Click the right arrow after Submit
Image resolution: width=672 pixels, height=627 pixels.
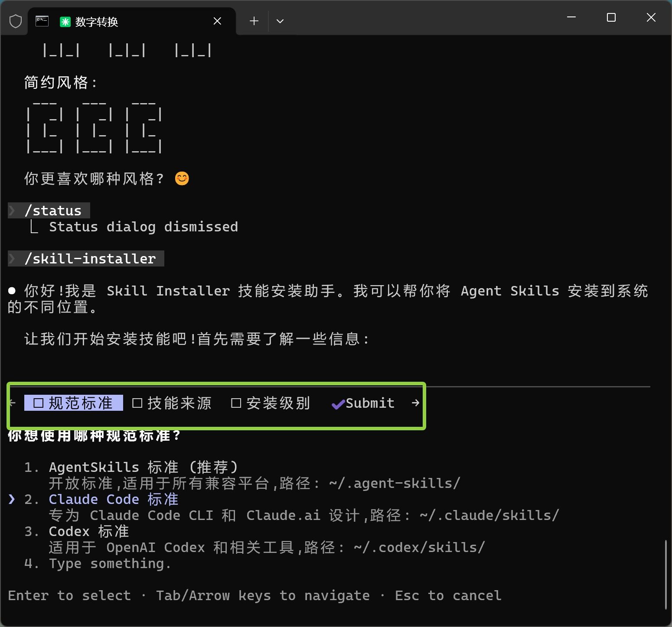[415, 403]
